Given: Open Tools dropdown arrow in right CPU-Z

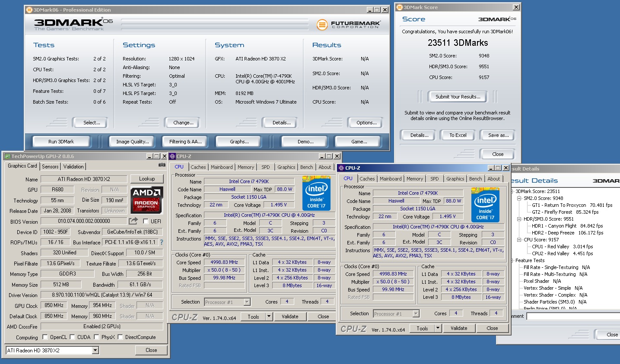Looking at the screenshot, I should pos(438,328).
